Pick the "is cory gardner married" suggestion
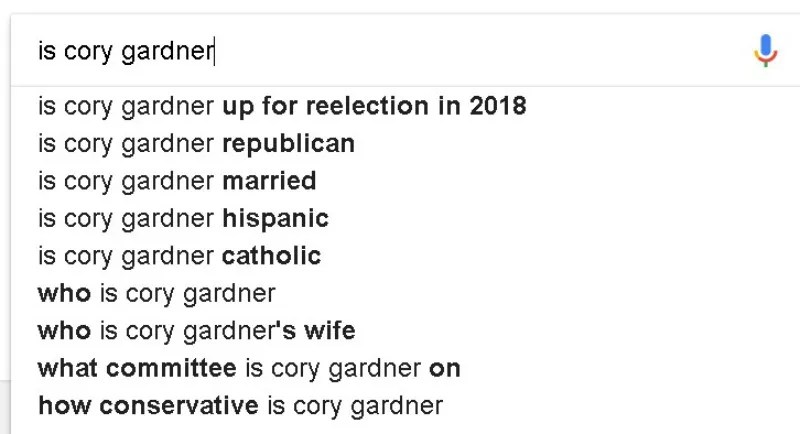This screenshot has width=800, height=434. pos(177,181)
